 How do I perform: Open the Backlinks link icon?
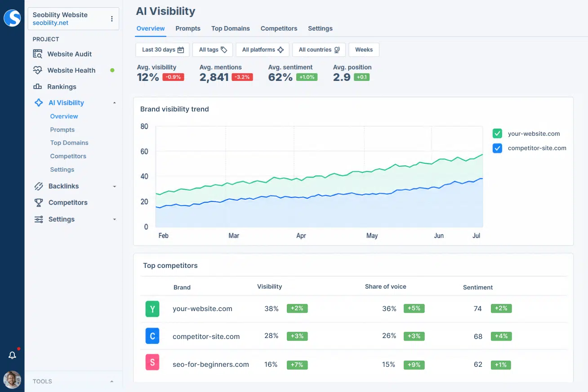coord(39,186)
